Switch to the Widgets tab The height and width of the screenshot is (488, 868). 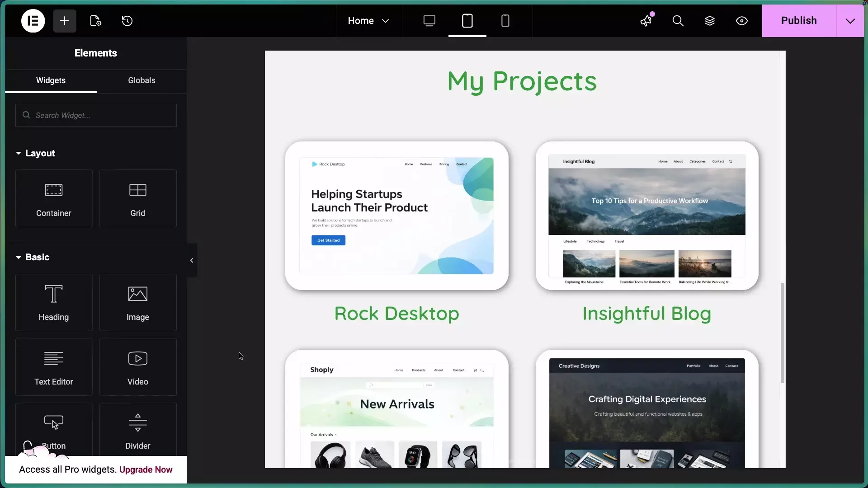(50, 80)
